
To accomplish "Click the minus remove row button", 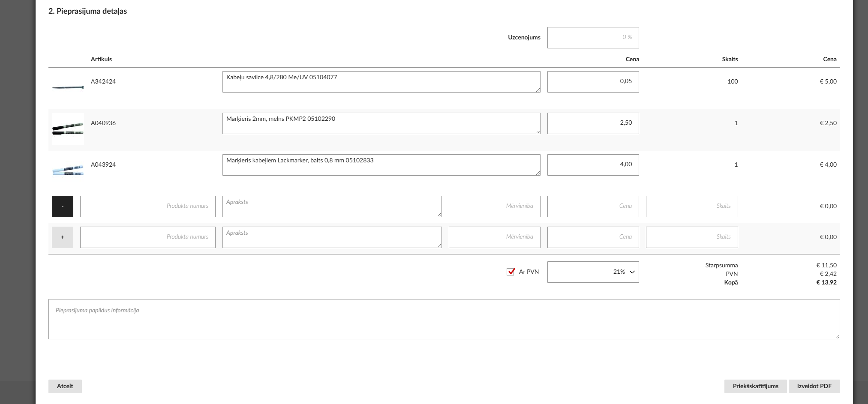I will click(x=63, y=206).
